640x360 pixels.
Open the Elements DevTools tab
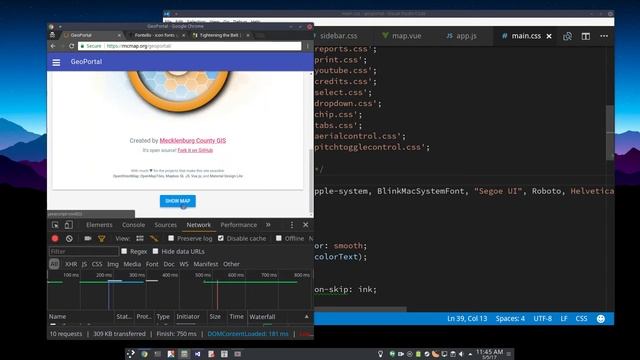pyautogui.click(x=99, y=225)
